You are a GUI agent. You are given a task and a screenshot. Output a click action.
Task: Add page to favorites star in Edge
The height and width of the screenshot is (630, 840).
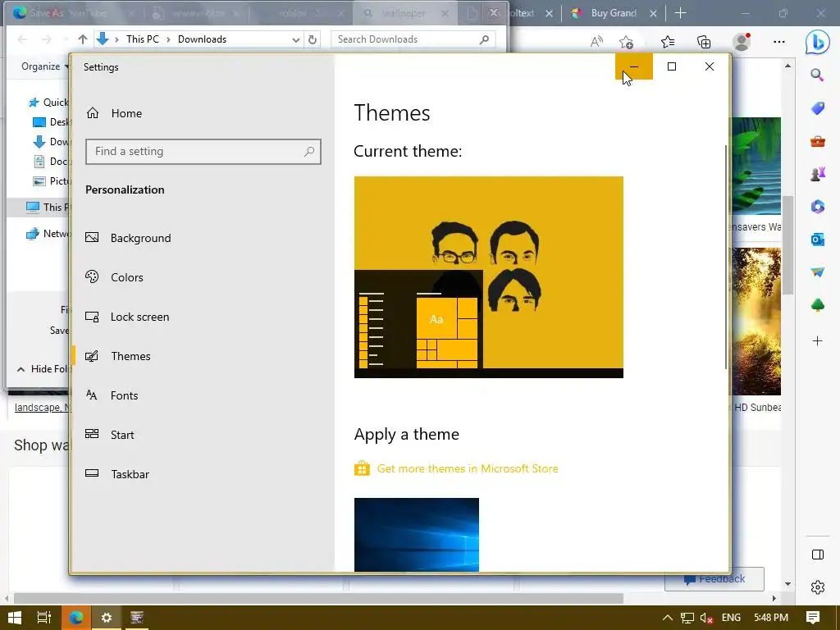(x=626, y=42)
